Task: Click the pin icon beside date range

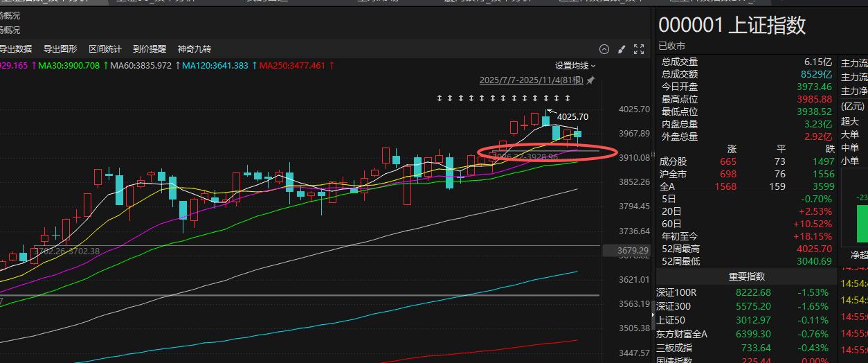Action: point(590,80)
